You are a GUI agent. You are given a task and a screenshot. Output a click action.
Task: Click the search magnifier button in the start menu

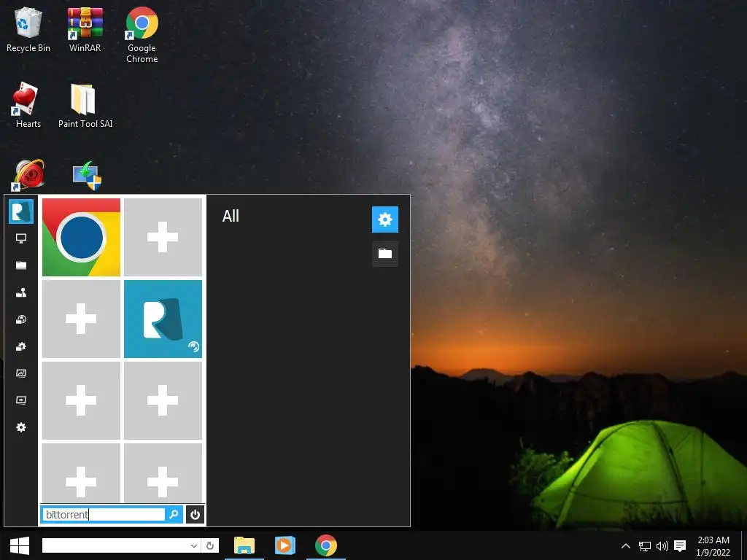[174, 514]
